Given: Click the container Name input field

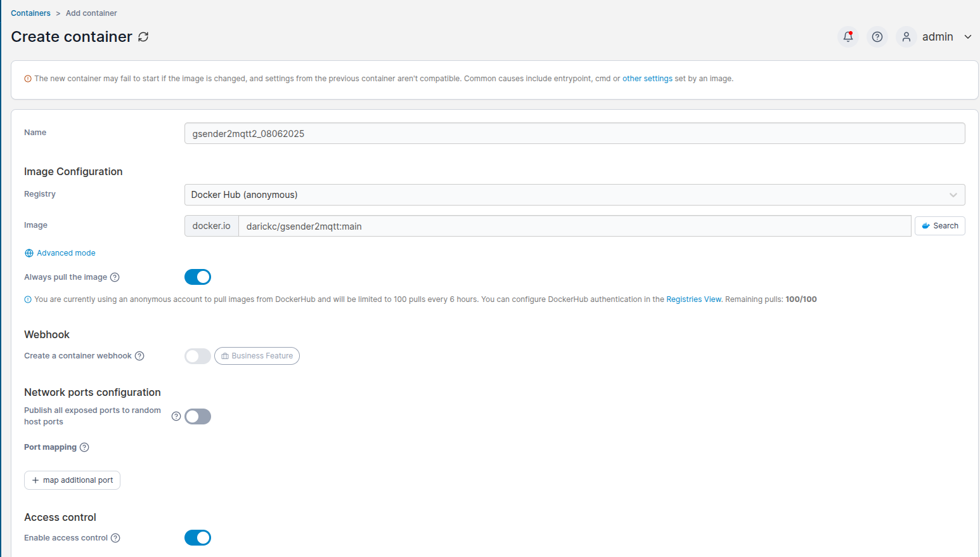Looking at the screenshot, I should pyautogui.click(x=574, y=134).
